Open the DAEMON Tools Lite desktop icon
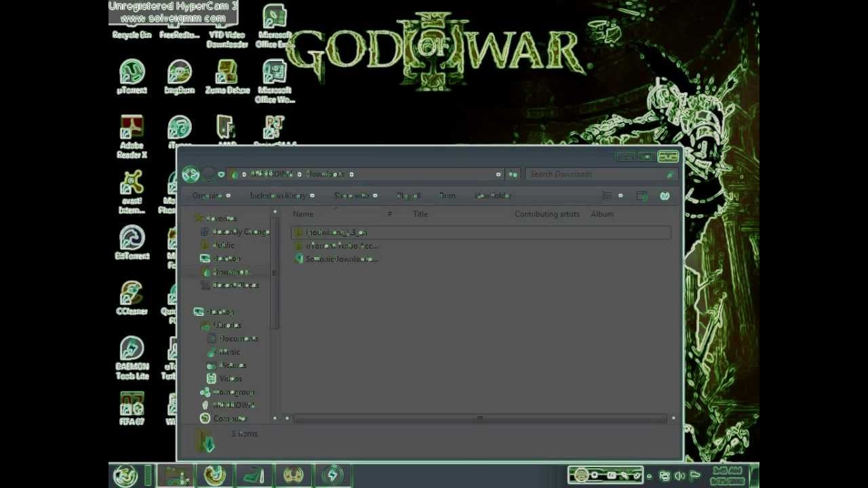 132,359
